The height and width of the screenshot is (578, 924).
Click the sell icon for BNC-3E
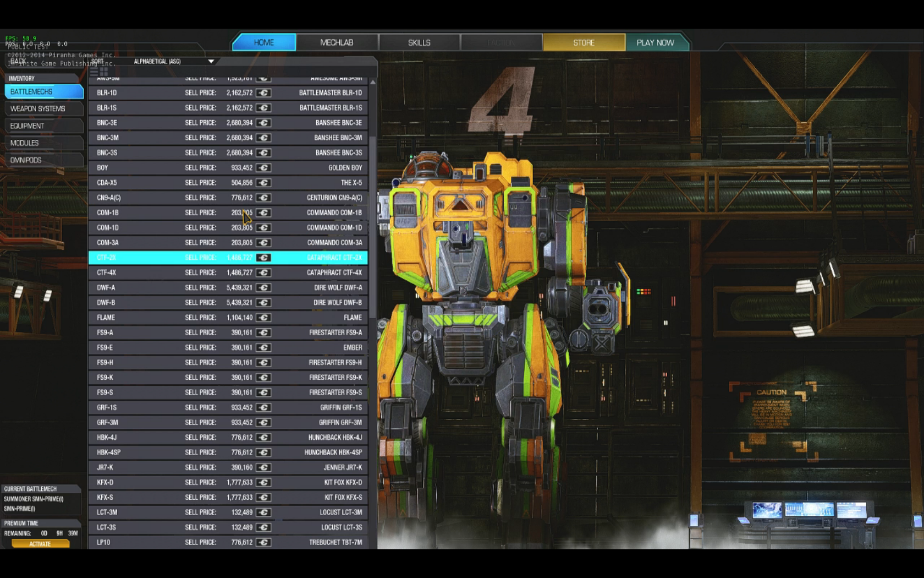[263, 123]
